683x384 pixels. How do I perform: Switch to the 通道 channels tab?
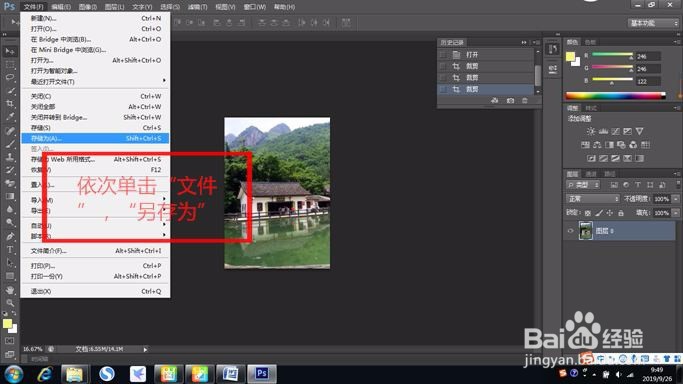pos(591,174)
